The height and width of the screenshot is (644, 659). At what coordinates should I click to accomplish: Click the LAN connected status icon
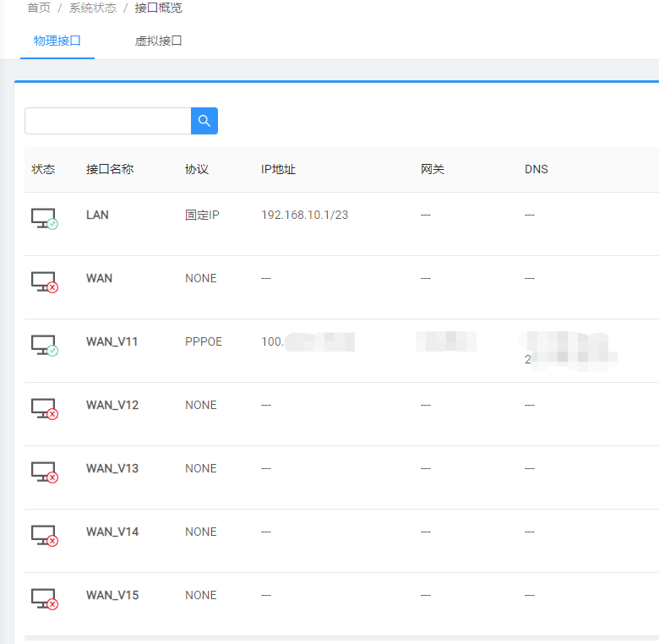(44, 219)
